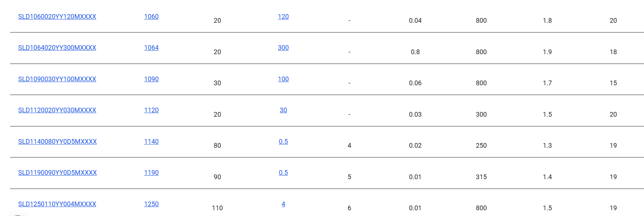Click the 1140 wavelength link
644x216 pixels.
[x=151, y=142]
